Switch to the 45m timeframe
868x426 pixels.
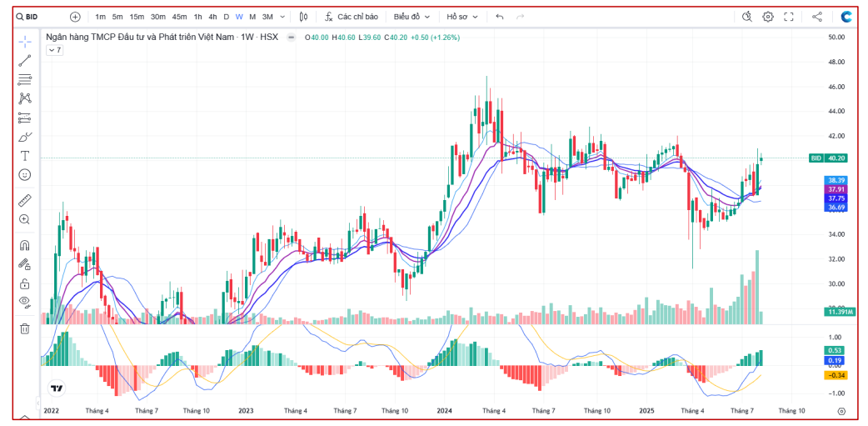179,17
